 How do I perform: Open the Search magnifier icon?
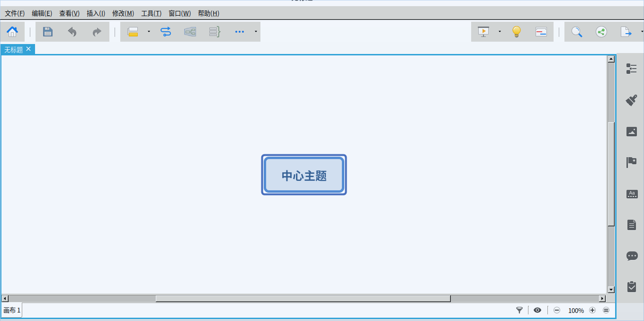tap(577, 32)
